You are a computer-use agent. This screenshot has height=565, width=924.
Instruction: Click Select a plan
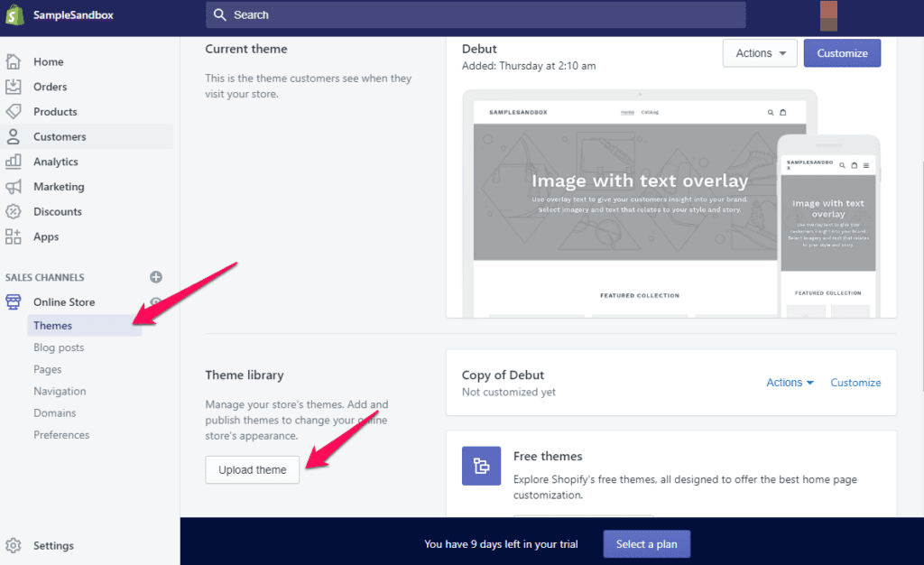(x=646, y=543)
